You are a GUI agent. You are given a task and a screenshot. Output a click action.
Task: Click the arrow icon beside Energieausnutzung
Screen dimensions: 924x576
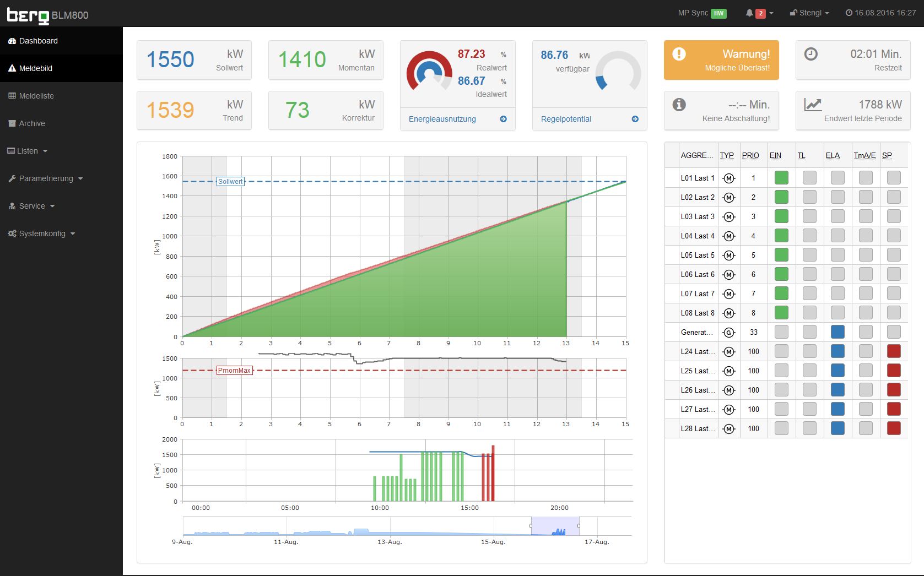pyautogui.click(x=503, y=119)
